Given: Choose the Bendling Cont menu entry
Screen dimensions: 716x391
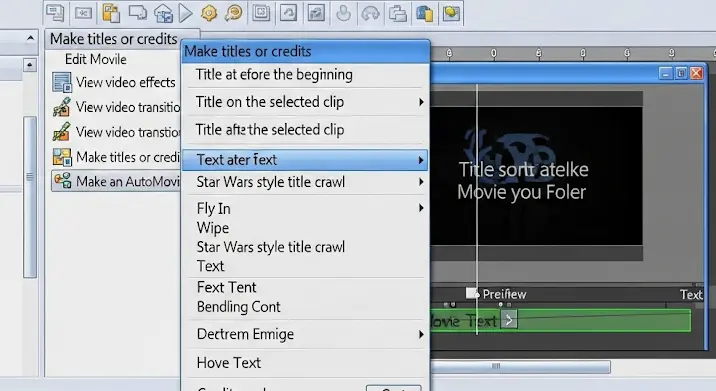Looking at the screenshot, I should tap(305, 307).
